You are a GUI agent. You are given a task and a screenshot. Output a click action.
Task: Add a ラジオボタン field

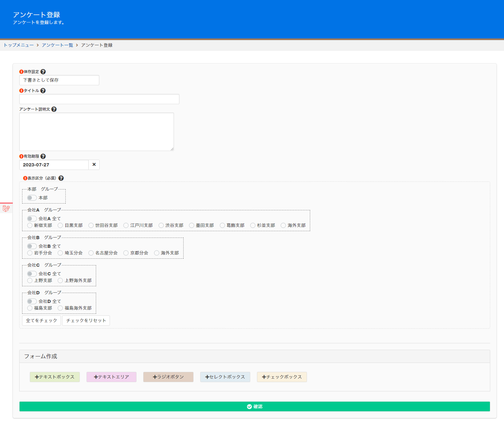tap(168, 377)
